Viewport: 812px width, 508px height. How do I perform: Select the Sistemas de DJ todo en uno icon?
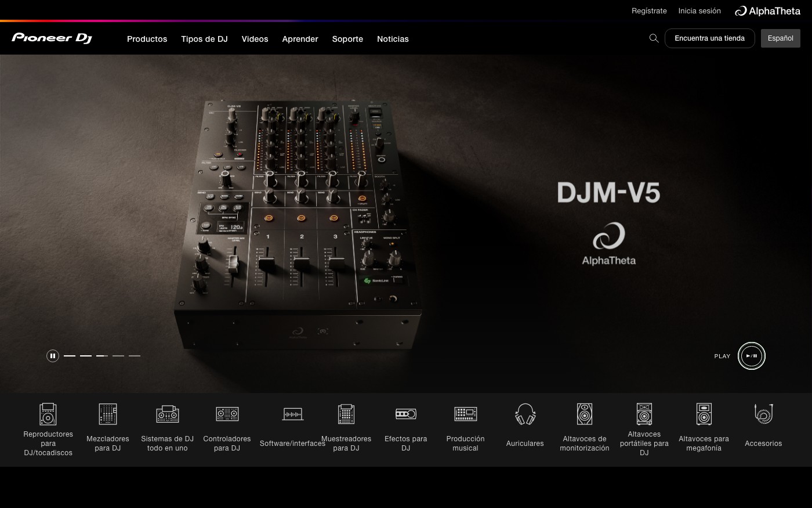[x=168, y=414]
